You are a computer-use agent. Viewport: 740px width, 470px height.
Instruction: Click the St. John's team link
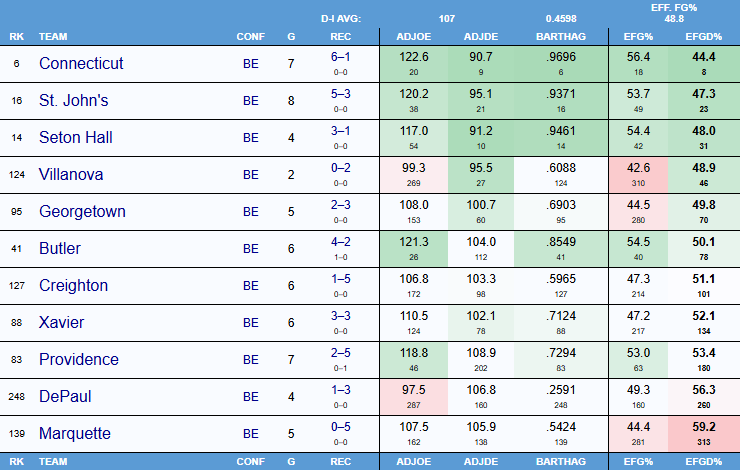(75, 100)
